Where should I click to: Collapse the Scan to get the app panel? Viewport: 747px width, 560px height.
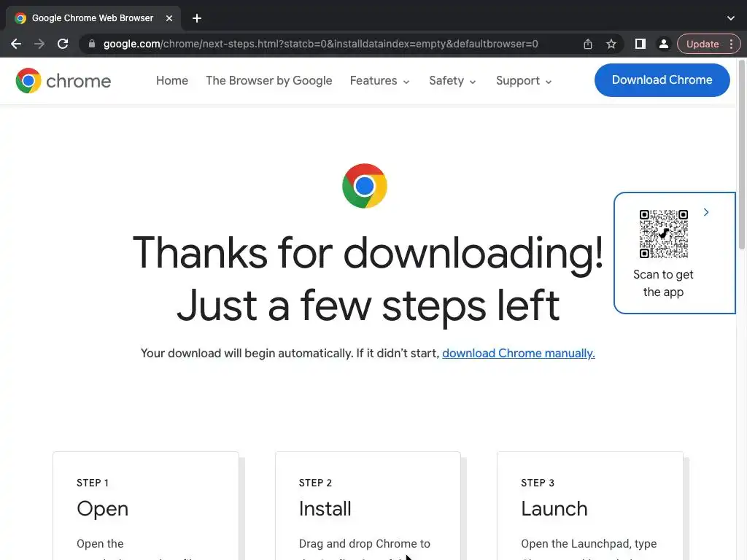coord(706,212)
